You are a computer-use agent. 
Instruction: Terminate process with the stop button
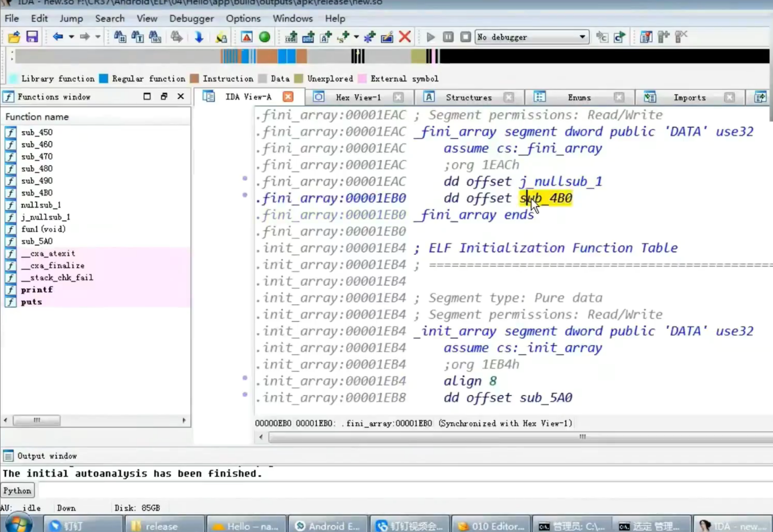(x=465, y=37)
